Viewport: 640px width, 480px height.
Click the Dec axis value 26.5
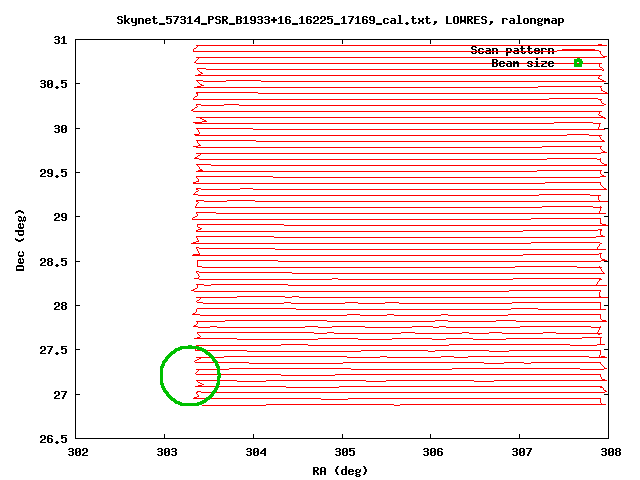[x=53, y=439]
